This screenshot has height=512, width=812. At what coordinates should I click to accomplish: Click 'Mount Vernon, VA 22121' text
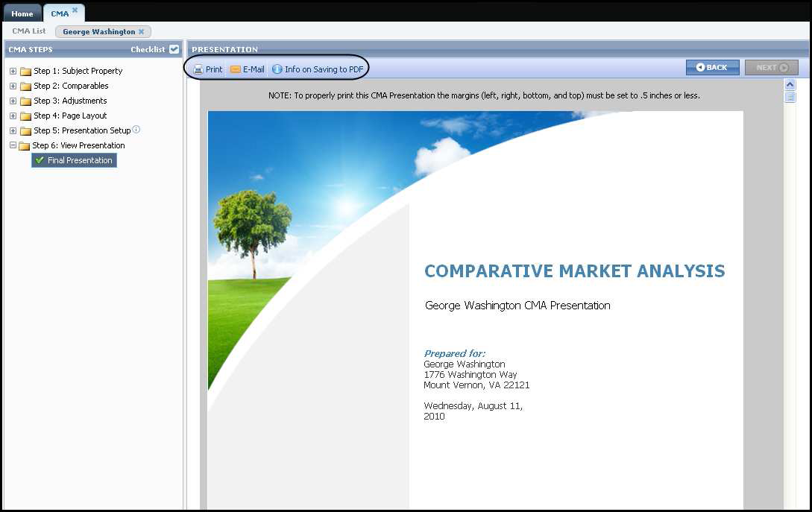click(476, 385)
